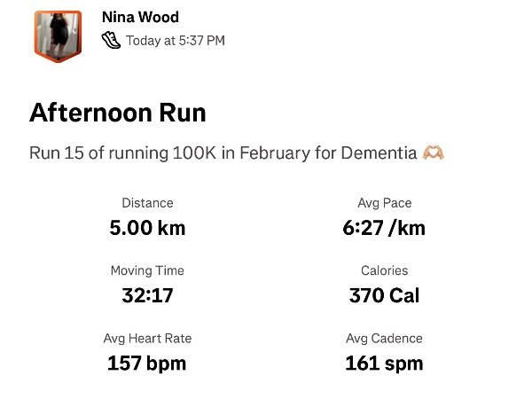This screenshot has width=532, height=399.
Task: Open Nina Wood's profile picture
Action: [58, 36]
